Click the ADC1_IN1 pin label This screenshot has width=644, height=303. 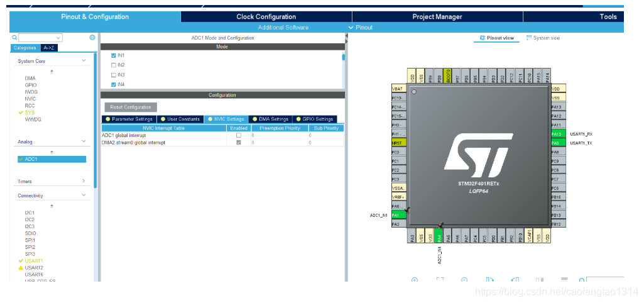click(x=379, y=215)
